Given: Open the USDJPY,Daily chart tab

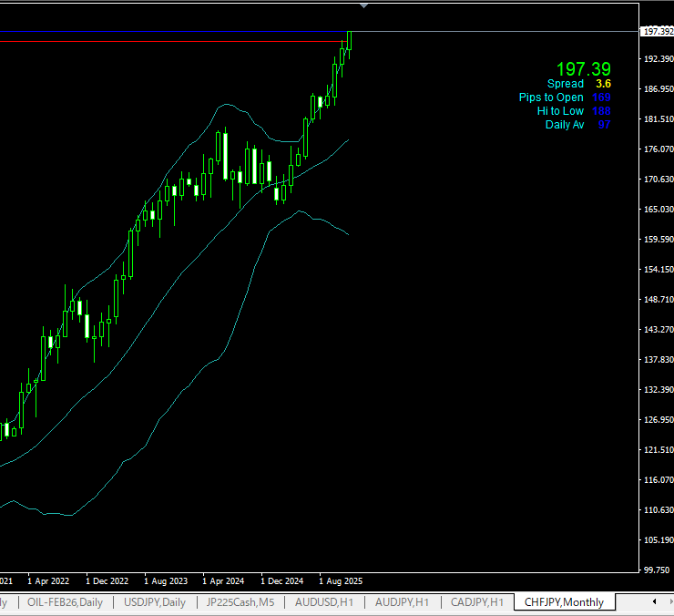Looking at the screenshot, I should tap(155, 602).
